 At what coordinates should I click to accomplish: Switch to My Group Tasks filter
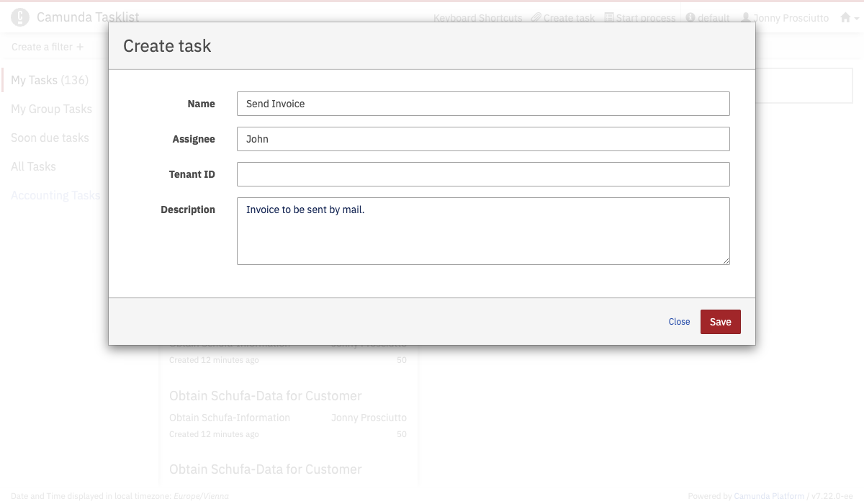tap(51, 109)
